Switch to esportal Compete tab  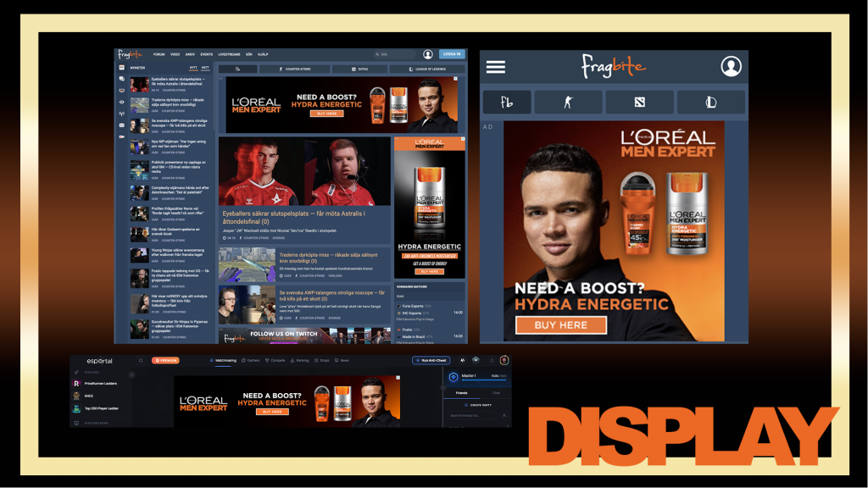point(275,361)
